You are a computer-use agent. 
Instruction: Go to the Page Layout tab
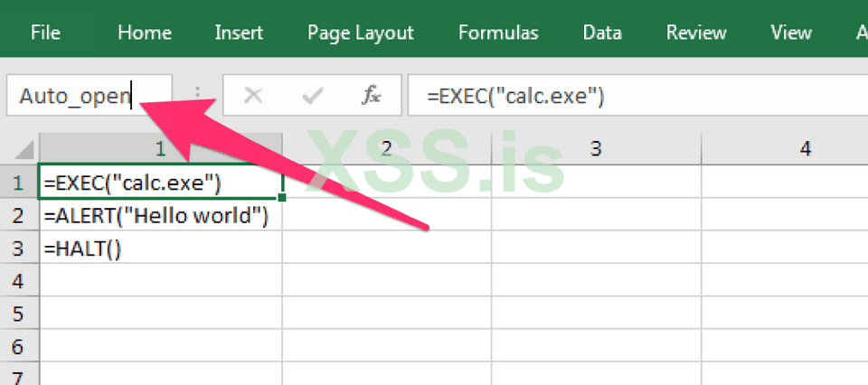point(360,33)
